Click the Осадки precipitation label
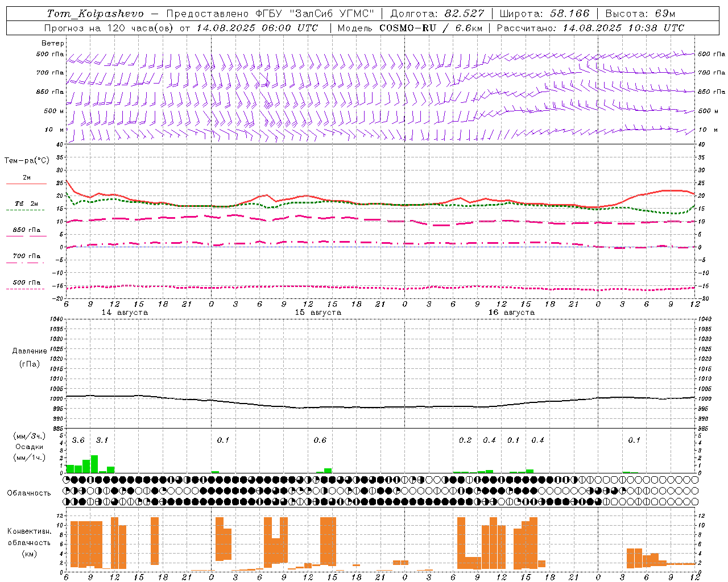Screen dimensions: 728x582 click(x=30, y=447)
